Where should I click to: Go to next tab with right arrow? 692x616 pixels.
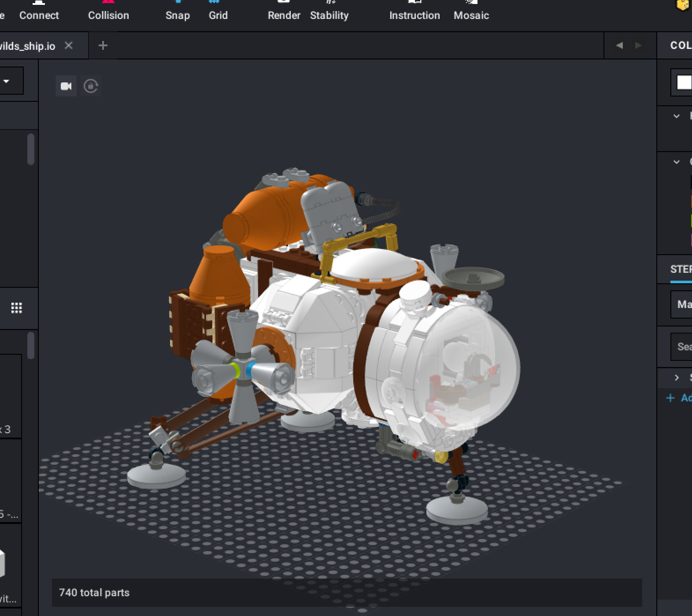pos(638,45)
